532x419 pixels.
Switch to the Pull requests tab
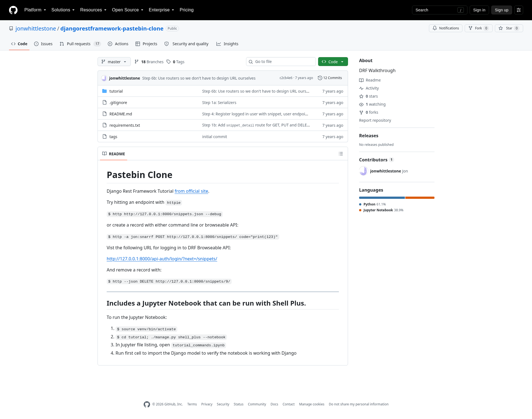pos(80,44)
